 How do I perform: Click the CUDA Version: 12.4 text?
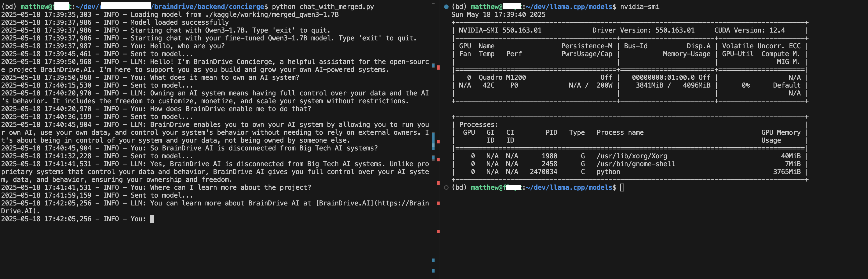point(749,30)
